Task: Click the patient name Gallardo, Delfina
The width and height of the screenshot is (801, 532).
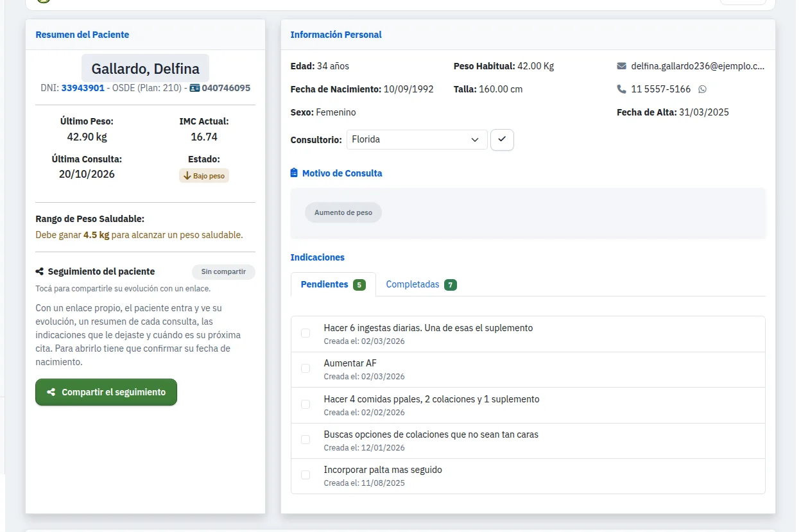Action: click(145, 69)
